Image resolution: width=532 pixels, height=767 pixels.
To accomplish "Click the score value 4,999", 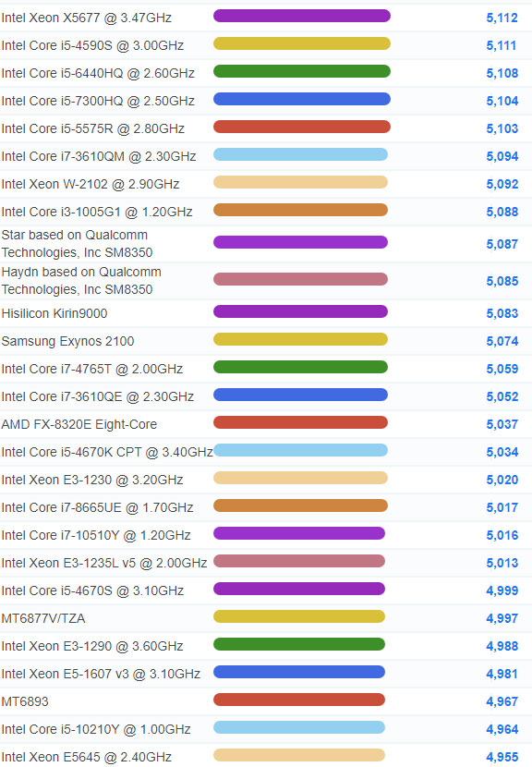I will coord(502,590).
